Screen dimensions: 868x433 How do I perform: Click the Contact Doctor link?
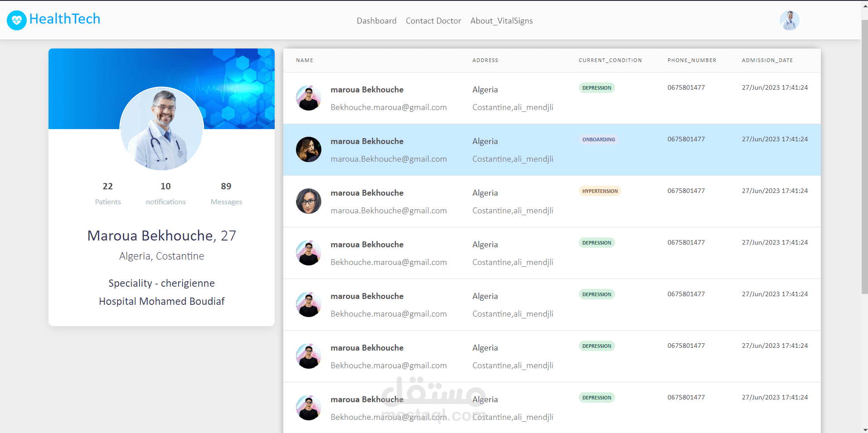(x=433, y=20)
